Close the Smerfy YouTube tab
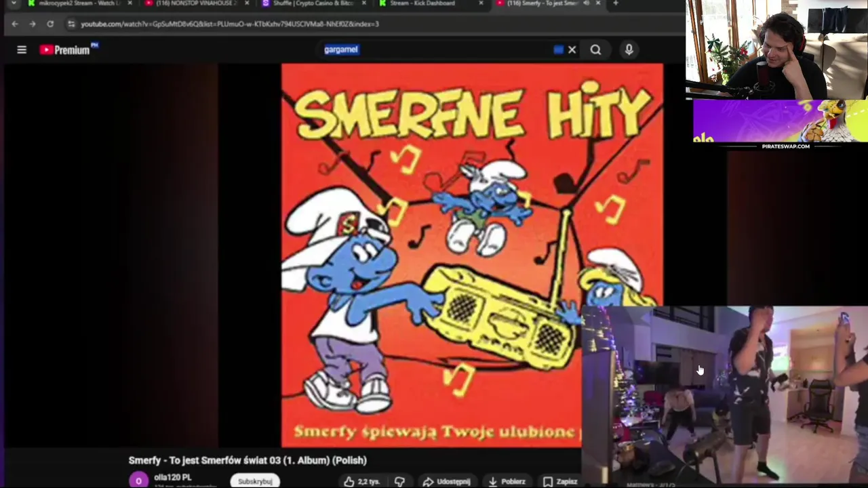This screenshot has width=868, height=488. pyautogui.click(x=598, y=3)
